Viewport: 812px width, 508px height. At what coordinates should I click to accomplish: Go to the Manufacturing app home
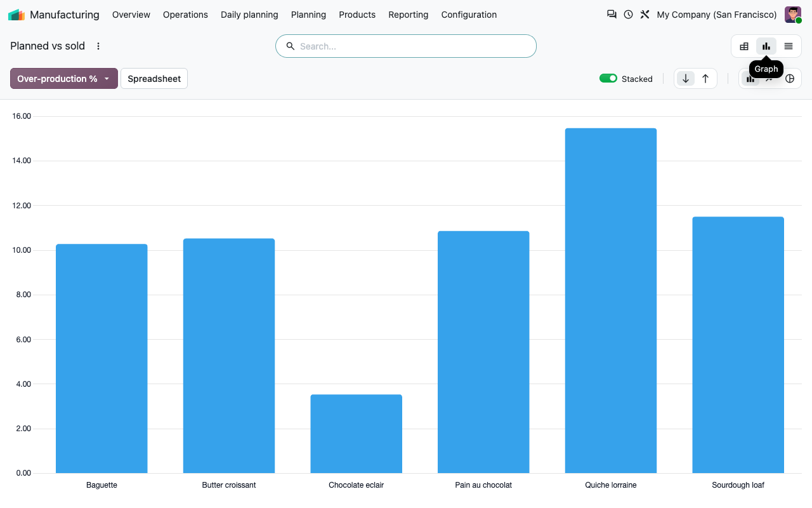click(54, 15)
